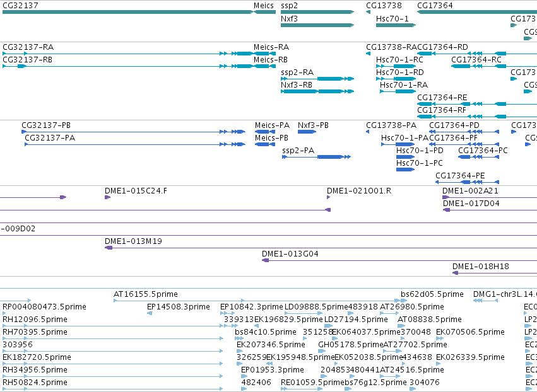Select the CG17364 gene label
The height and width of the screenshot is (392, 537).
coord(435,6)
